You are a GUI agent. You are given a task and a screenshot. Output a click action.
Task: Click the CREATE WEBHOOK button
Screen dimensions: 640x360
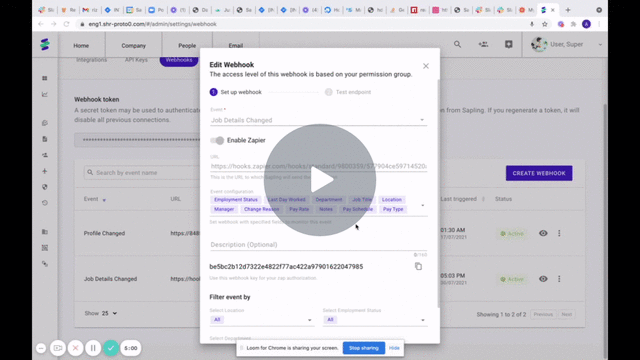point(539,173)
